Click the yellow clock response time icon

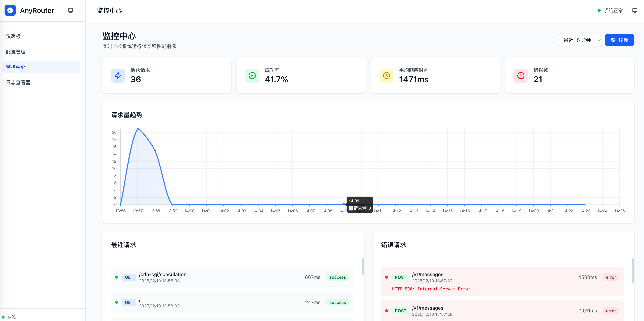(386, 76)
